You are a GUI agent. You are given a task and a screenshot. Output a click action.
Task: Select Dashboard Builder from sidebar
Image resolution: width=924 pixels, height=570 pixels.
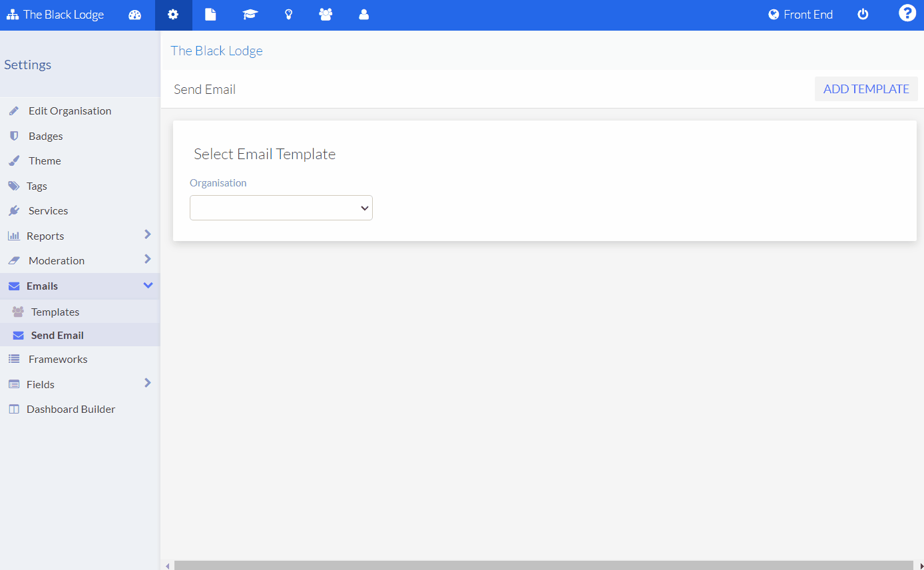71,409
